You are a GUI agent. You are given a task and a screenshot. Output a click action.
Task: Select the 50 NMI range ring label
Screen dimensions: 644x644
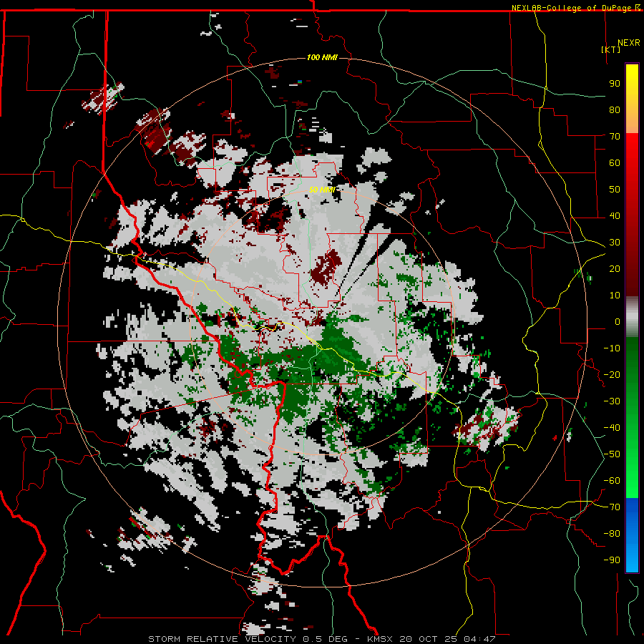[322, 190]
